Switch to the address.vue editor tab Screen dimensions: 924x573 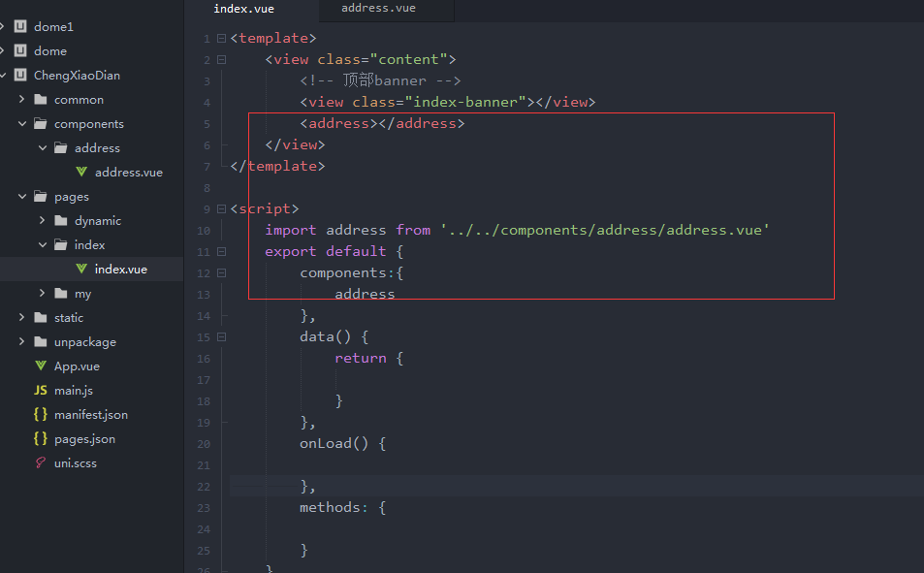pos(379,9)
